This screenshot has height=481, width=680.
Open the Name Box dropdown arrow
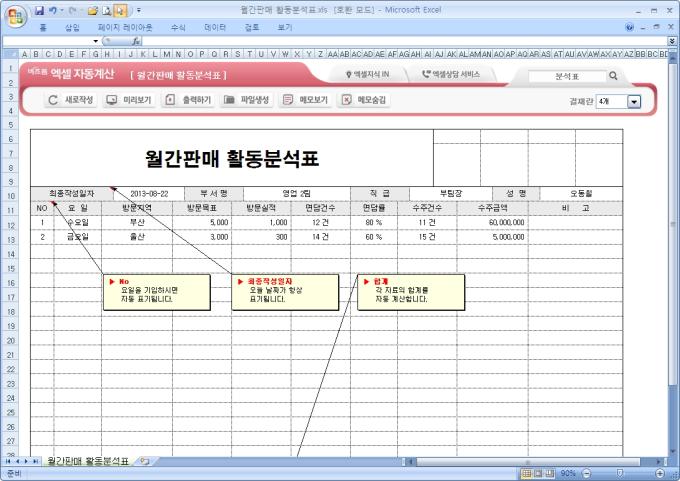(95, 41)
